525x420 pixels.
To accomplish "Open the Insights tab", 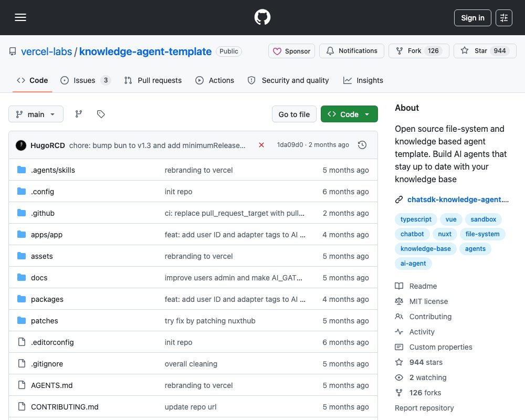I will coord(363,80).
